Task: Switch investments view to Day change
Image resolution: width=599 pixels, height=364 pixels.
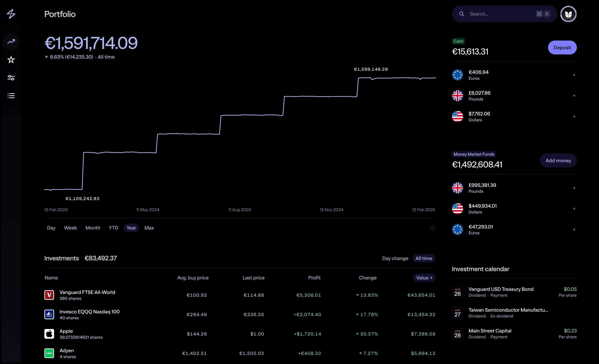Action: pos(395,258)
